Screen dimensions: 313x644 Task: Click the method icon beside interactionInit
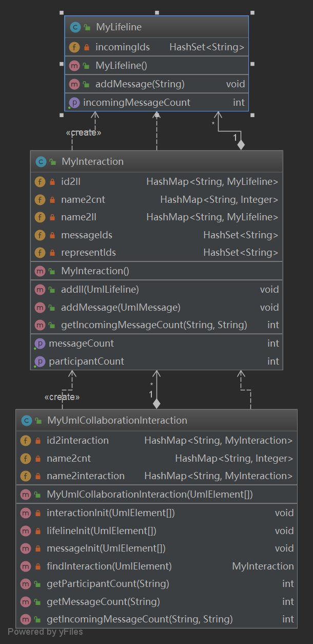pos(25,513)
